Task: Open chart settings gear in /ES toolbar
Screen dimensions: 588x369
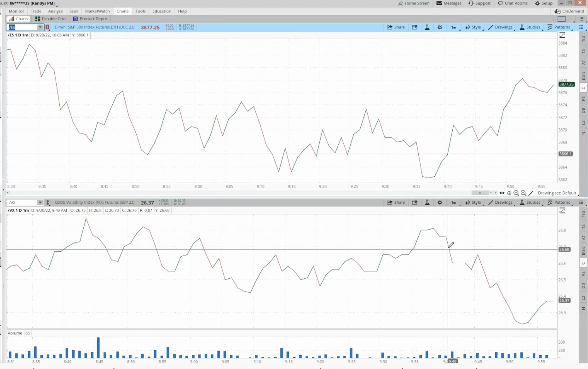Action: pos(440,27)
